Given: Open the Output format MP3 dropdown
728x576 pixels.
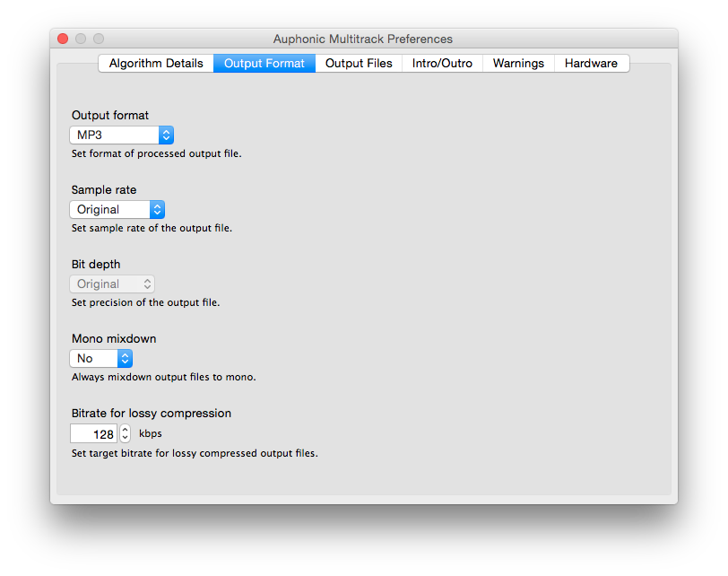Looking at the screenshot, I should click(122, 135).
